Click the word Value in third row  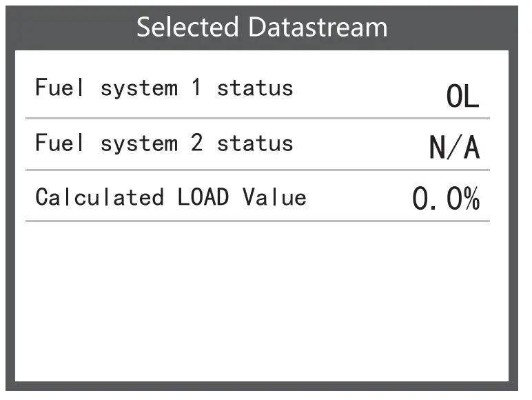pyautogui.click(x=274, y=197)
